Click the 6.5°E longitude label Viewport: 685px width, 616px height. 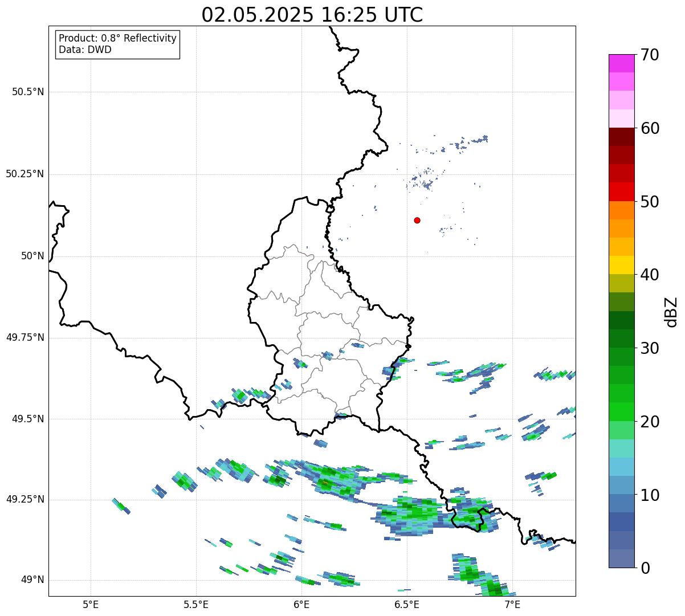(x=407, y=604)
